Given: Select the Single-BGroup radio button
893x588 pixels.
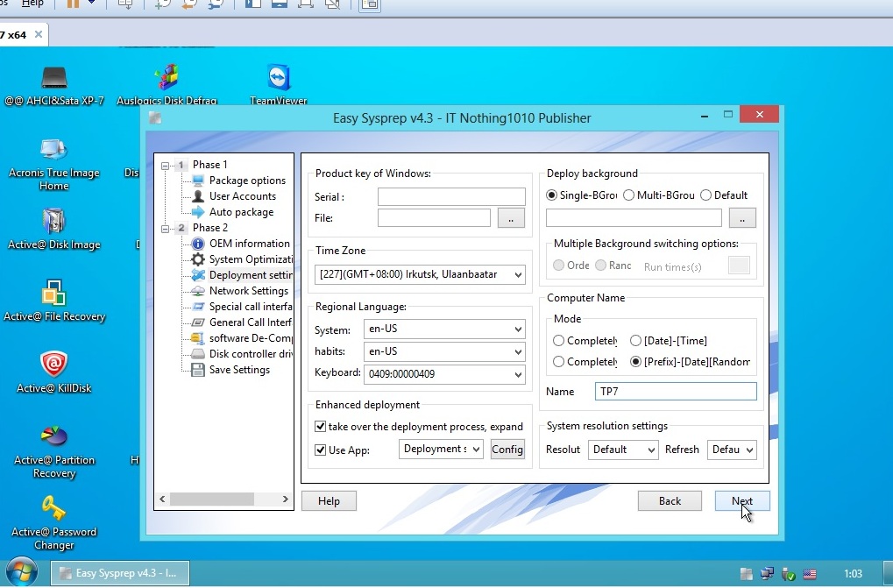Looking at the screenshot, I should point(551,195).
